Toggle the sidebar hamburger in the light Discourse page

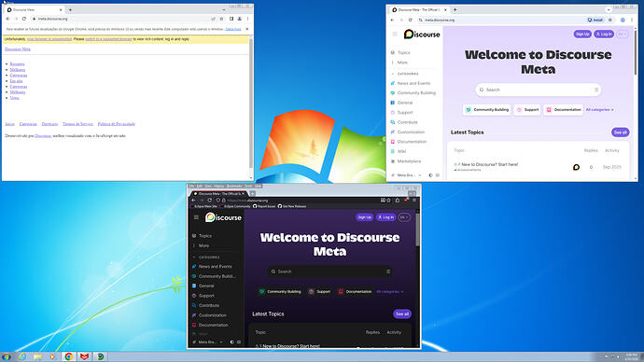click(395, 35)
